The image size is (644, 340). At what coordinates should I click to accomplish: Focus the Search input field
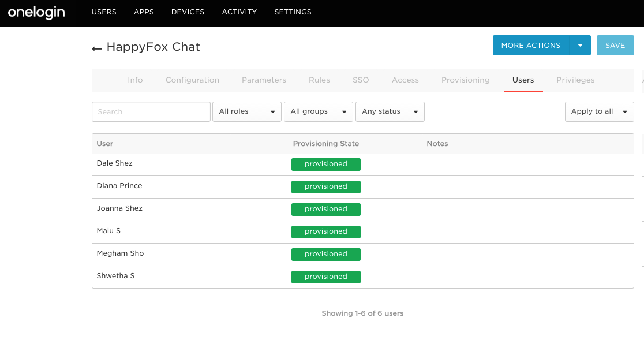pyautogui.click(x=151, y=111)
